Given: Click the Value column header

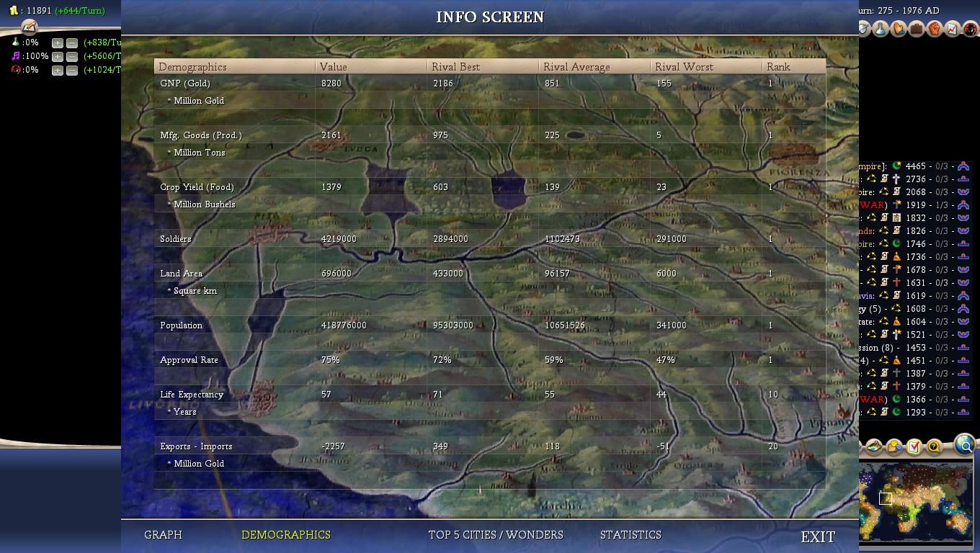Looking at the screenshot, I should pos(371,67).
